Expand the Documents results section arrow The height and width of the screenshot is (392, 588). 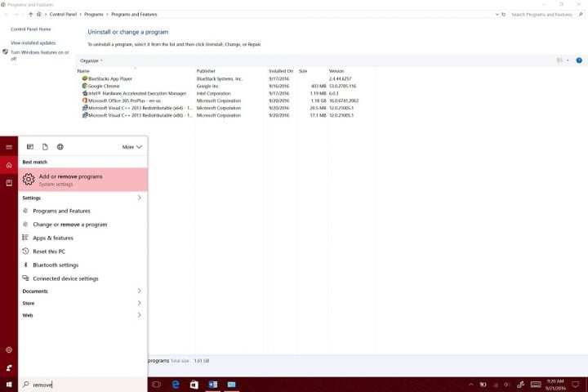click(x=139, y=291)
